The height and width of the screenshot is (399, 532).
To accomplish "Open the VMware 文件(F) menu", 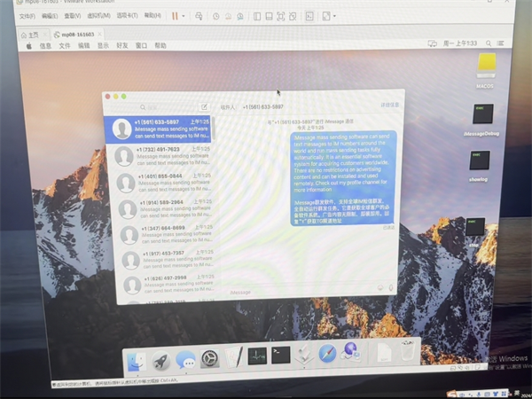I will point(27,16).
